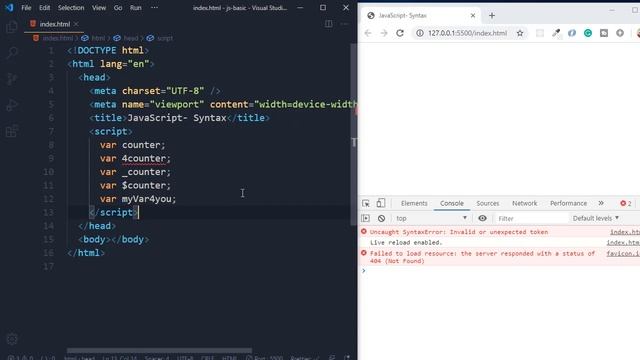This screenshot has width=640, height=360.
Task: Open Run and Debug view in VS Code
Action: (x=12, y=105)
